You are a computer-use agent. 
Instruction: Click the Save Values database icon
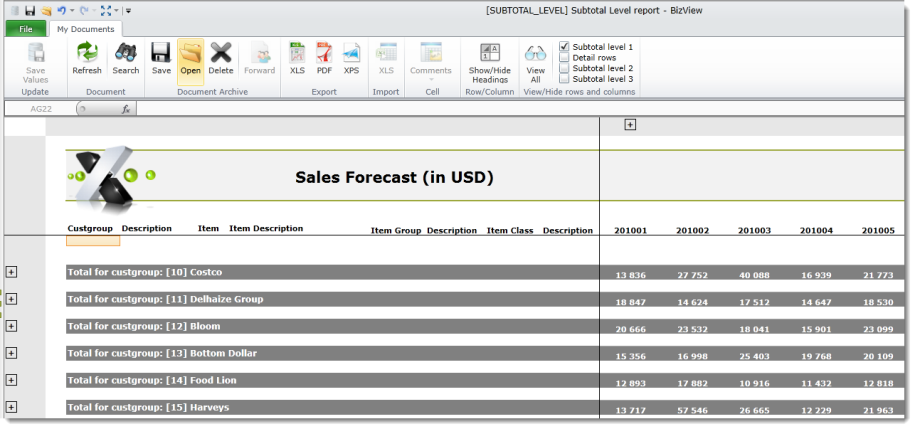36,53
